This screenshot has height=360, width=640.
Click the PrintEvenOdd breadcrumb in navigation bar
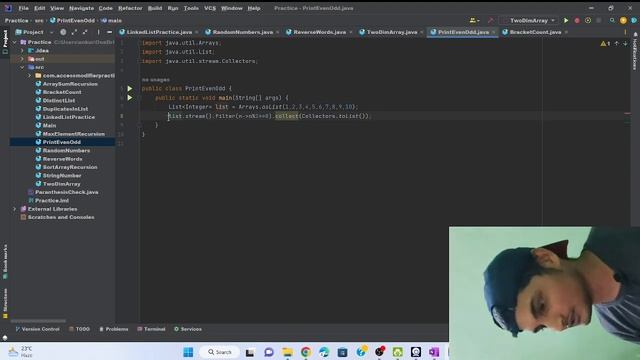72,20
